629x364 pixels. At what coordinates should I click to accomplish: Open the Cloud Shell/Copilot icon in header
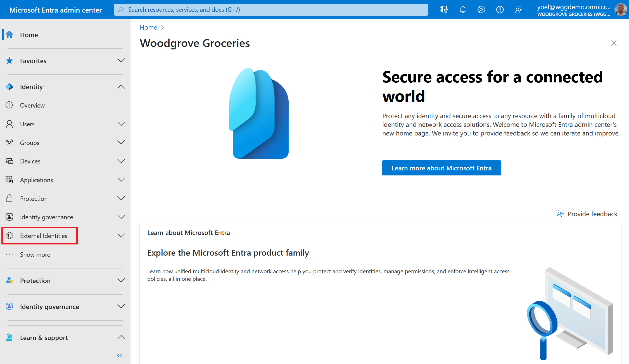pos(444,10)
